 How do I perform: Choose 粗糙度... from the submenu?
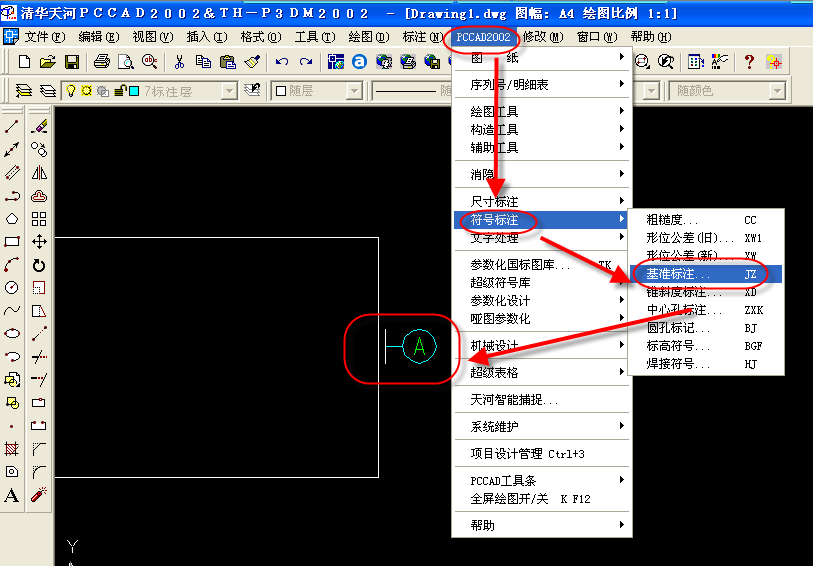tap(706, 220)
